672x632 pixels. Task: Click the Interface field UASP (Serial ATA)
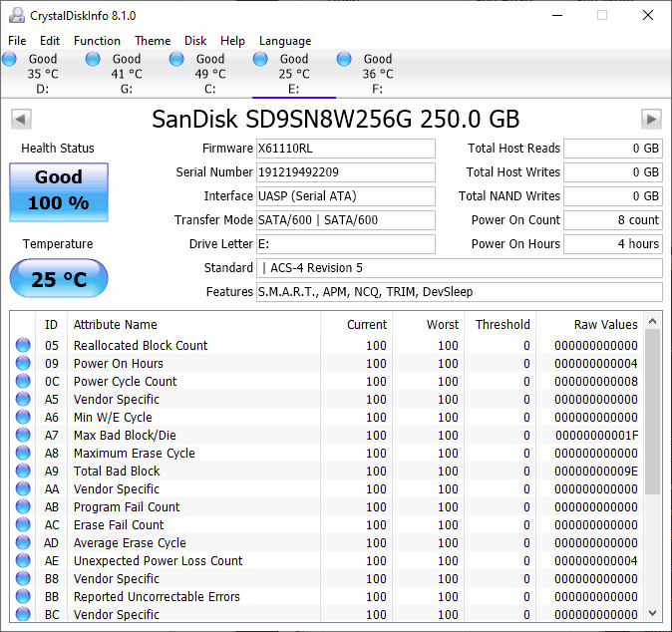[346, 196]
